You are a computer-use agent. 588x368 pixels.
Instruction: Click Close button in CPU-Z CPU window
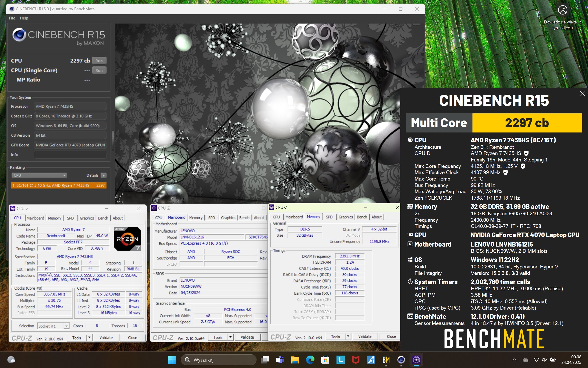[133, 338]
